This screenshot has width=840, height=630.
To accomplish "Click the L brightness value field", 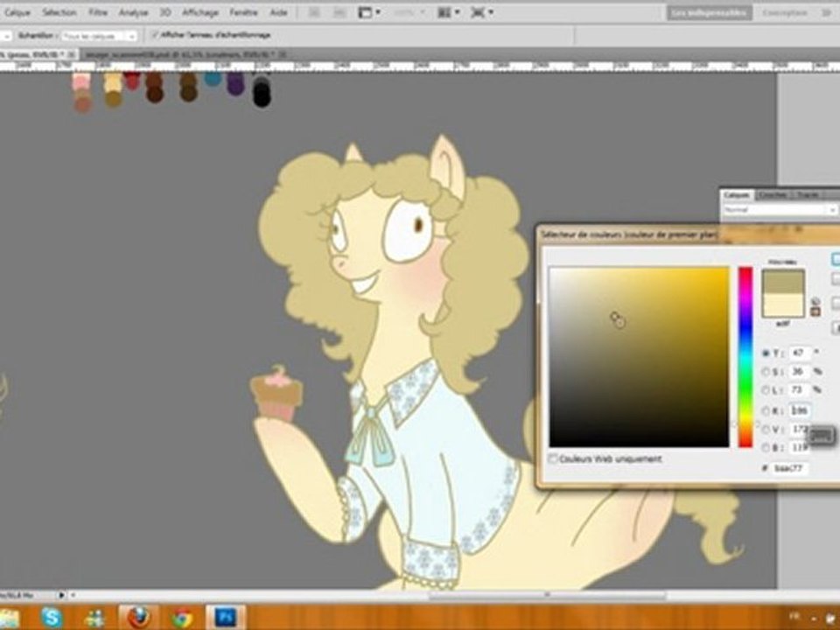I will coord(799,390).
